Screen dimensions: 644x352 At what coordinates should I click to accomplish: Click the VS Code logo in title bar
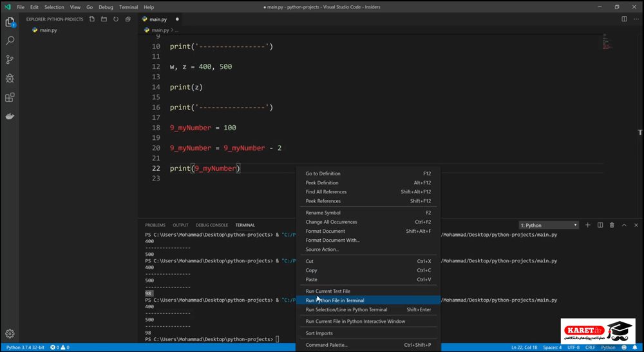click(x=7, y=7)
